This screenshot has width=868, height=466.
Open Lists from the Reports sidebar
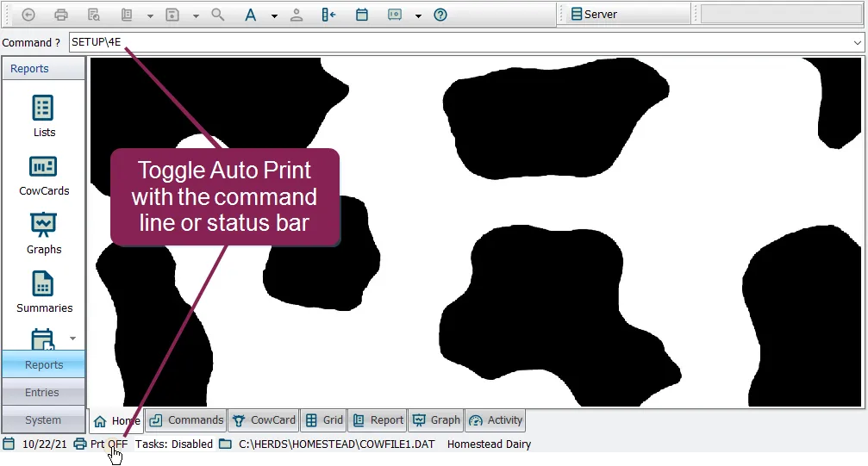(x=44, y=116)
